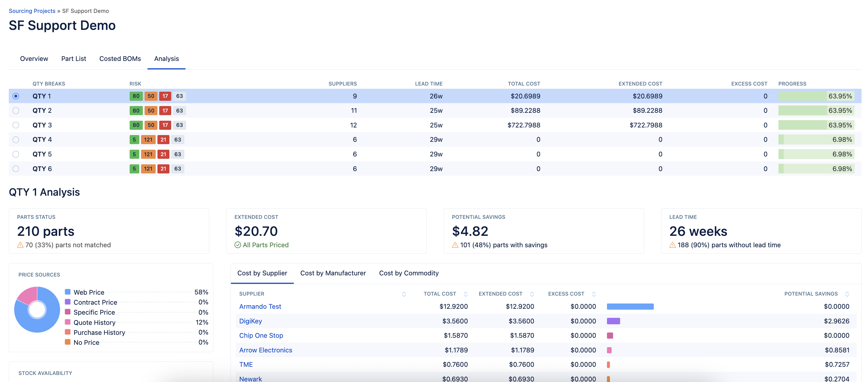Open DigiKey supplier link
This screenshot has width=868, height=382.
point(250,321)
